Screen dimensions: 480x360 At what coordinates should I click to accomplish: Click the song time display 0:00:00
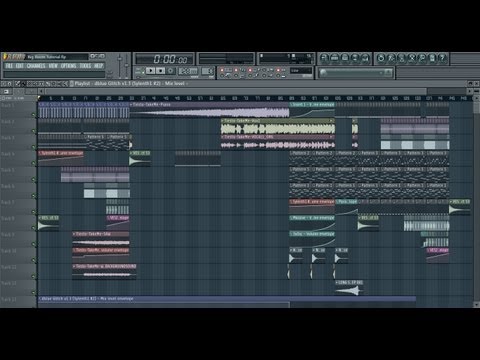point(170,59)
